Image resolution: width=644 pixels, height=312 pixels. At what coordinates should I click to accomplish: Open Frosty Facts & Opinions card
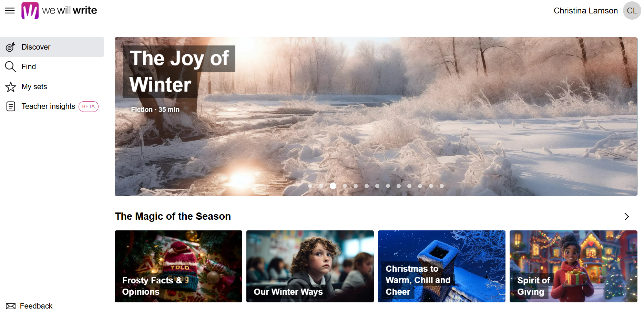pyautogui.click(x=178, y=267)
